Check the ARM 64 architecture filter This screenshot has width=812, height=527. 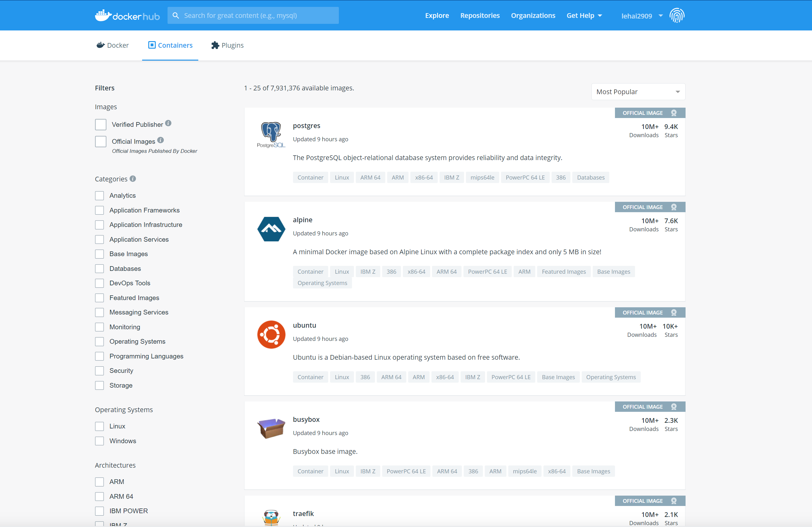[99, 496]
